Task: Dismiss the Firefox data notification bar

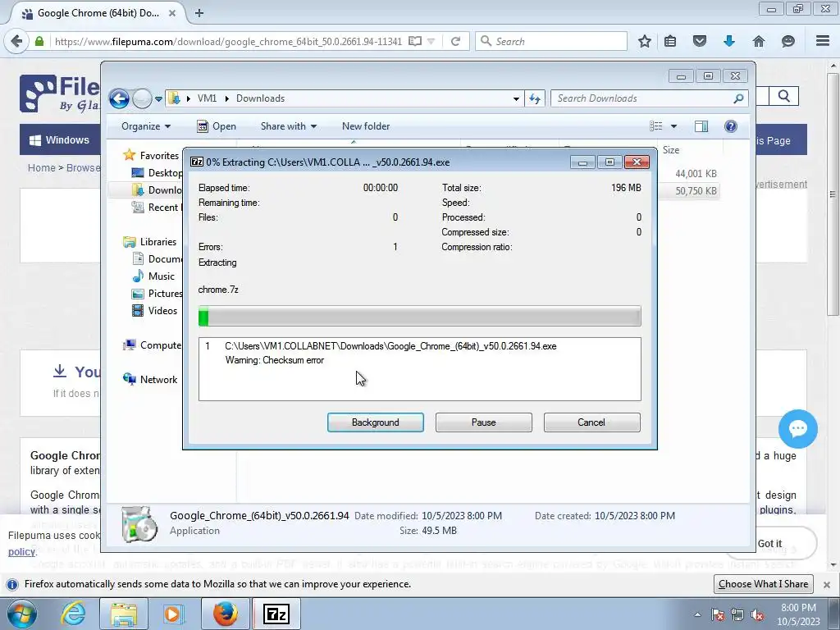Action: click(x=827, y=584)
